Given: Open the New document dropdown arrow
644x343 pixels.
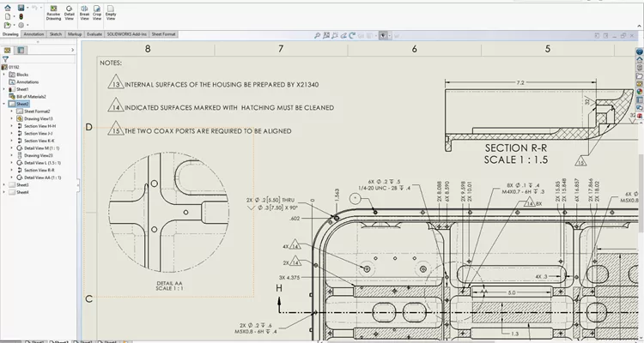Looking at the screenshot, I should pyautogui.click(x=14, y=16).
